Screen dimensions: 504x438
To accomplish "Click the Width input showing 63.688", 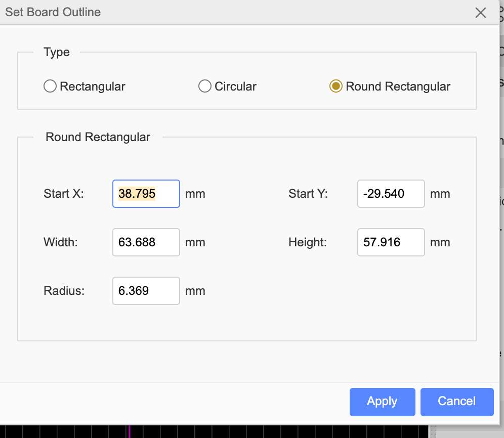I will click(146, 242).
